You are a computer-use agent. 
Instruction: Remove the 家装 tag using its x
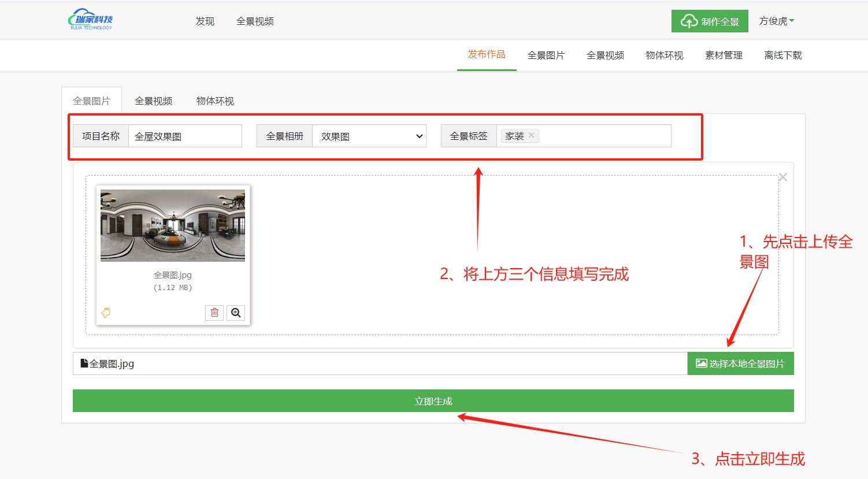pos(531,135)
